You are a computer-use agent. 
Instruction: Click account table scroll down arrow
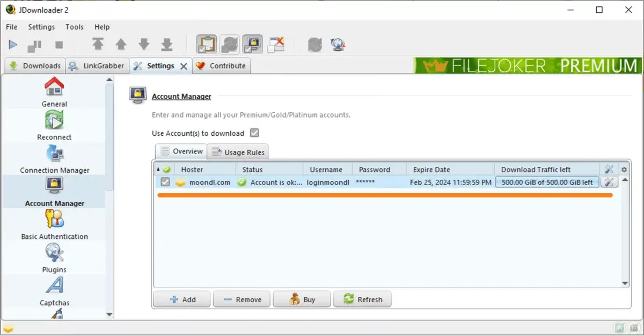[x=625, y=283]
